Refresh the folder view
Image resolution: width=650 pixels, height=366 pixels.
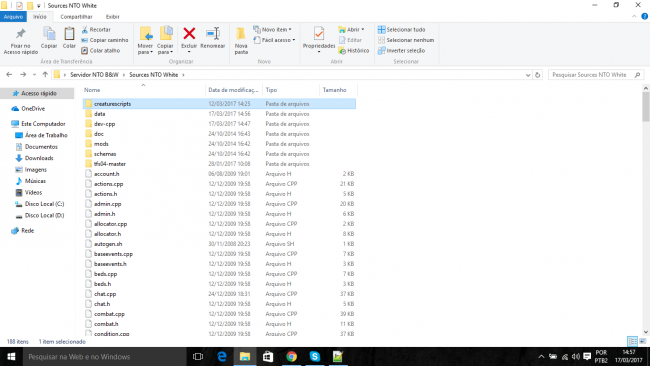(538, 75)
